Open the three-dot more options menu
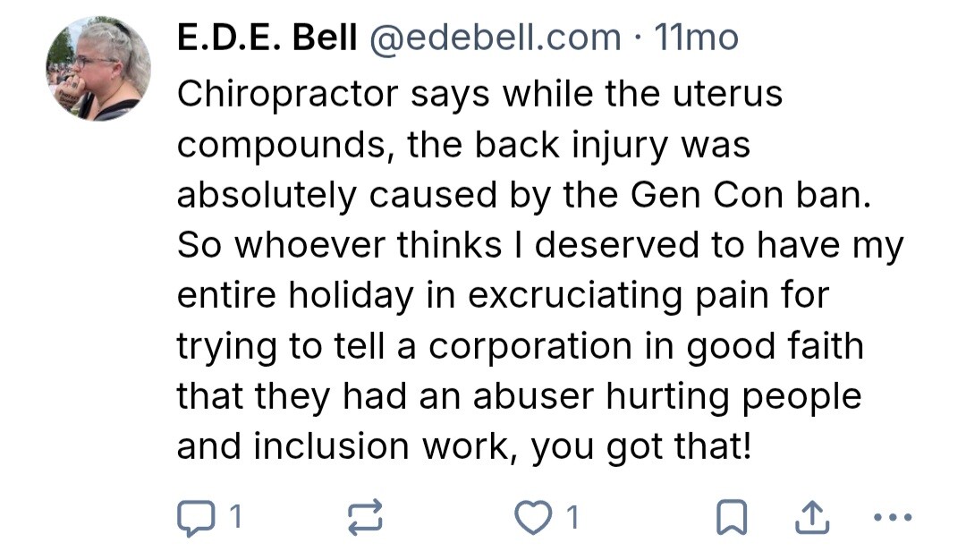Screen dimensions: 966x560 pos(894,516)
